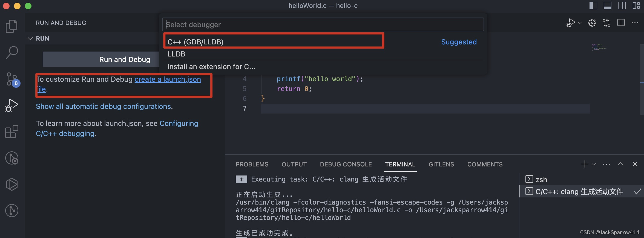Viewport: 644px width, 238px height.
Task: Focus the Select debugger input field
Action: point(323,24)
